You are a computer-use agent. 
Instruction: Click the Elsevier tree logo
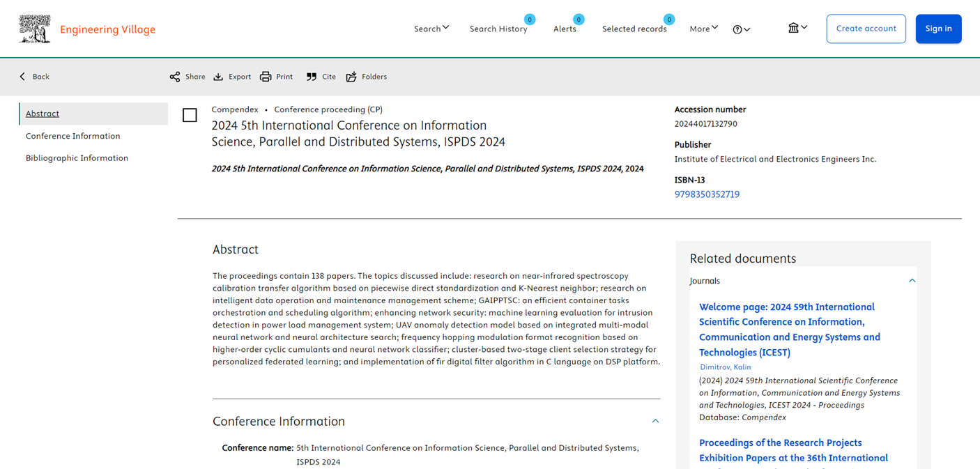[35, 29]
